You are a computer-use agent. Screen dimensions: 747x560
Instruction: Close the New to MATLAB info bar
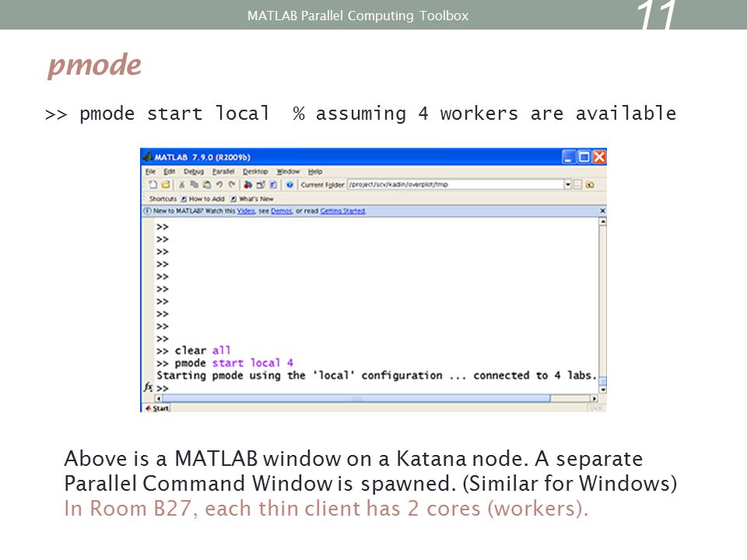point(602,211)
